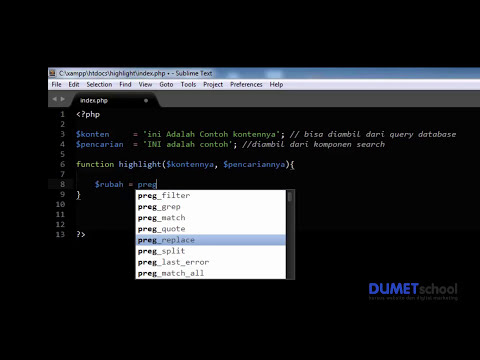Screen dimensions: 480x360
Task: Choose preg_last_error from autocomplete list
Action: (x=211, y=262)
